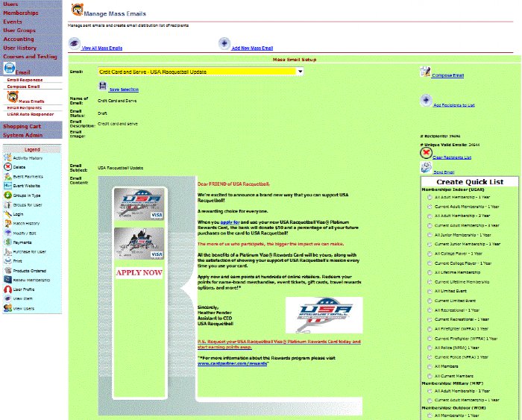Open the Compose Email submenu item in the sidebar

tap(24, 87)
